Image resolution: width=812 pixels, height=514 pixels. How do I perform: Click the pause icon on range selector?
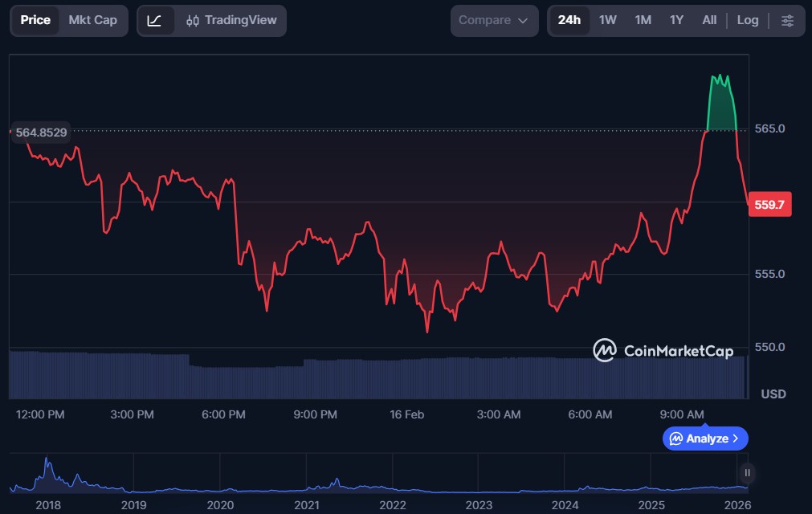(x=747, y=472)
